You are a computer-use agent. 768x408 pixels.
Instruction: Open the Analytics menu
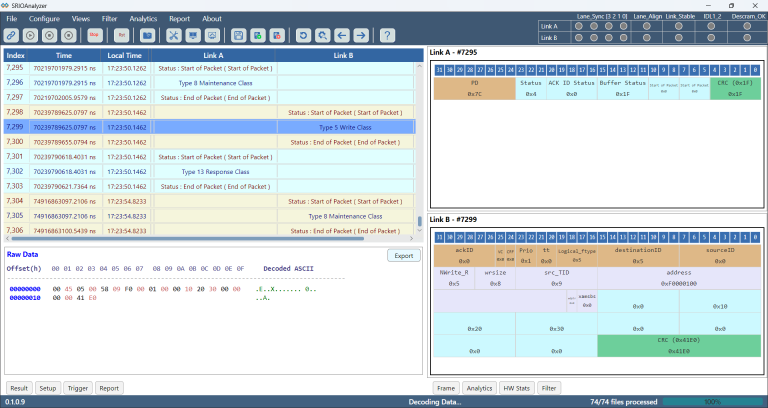(x=143, y=19)
